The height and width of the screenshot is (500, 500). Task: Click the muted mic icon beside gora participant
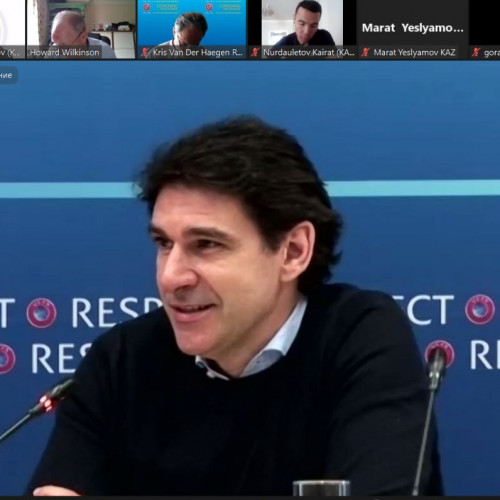[476, 52]
